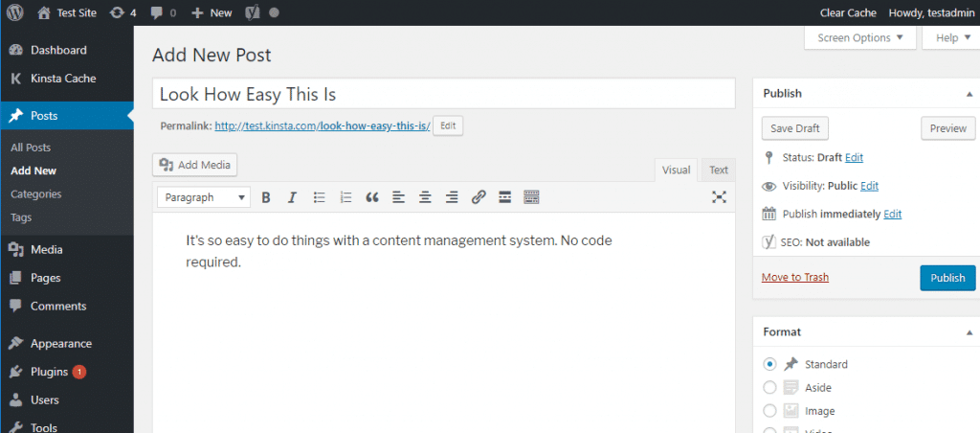Insert Read More tag icon
This screenshot has height=433, width=980.
pyautogui.click(x=504, y=197)
